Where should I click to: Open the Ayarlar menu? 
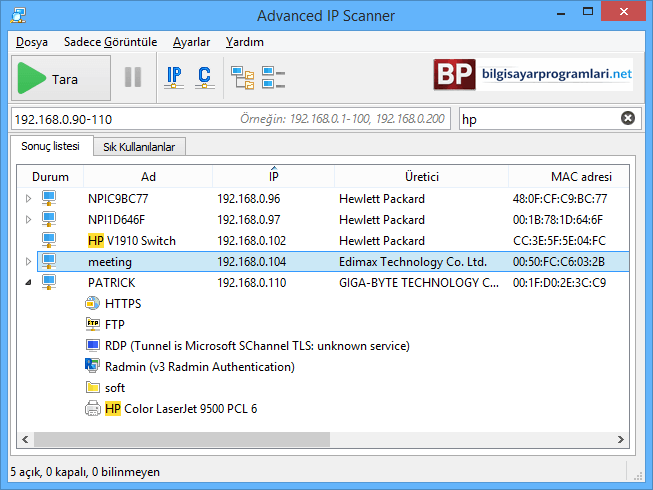(x=192, y=42)
